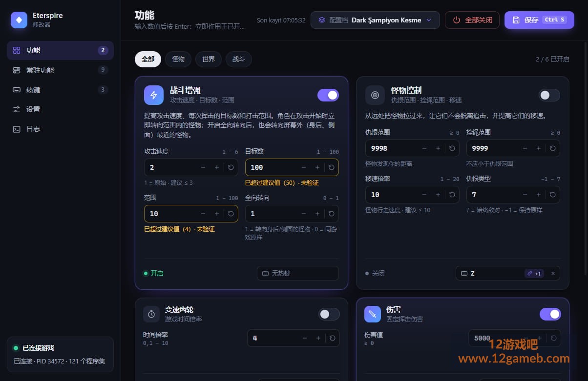Switch to the 怪物 filter tab

tap(178, 59)
